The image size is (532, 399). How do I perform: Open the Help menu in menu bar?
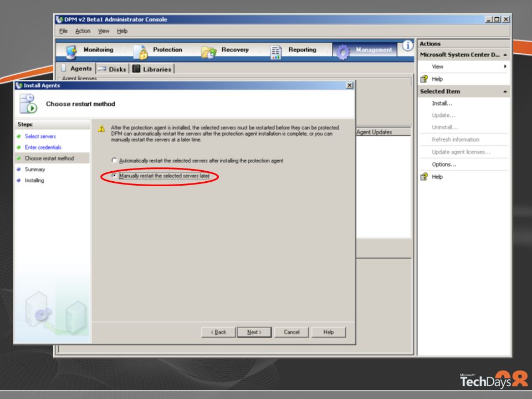coord(122,31)
